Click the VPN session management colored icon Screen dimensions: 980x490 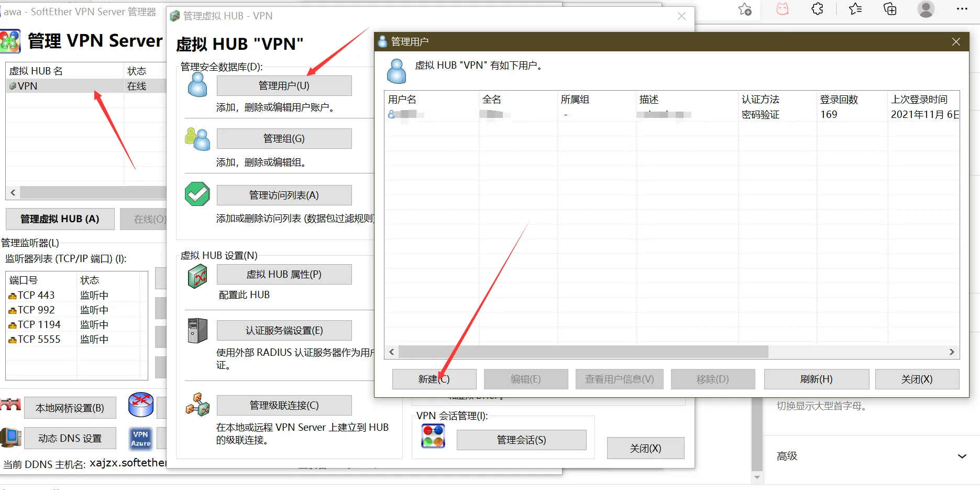pos(433,436)
